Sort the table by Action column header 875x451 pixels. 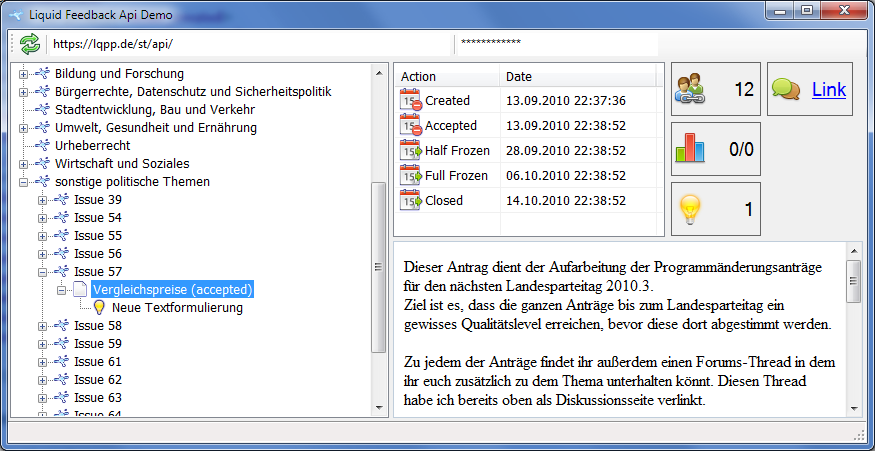[446, 77]
